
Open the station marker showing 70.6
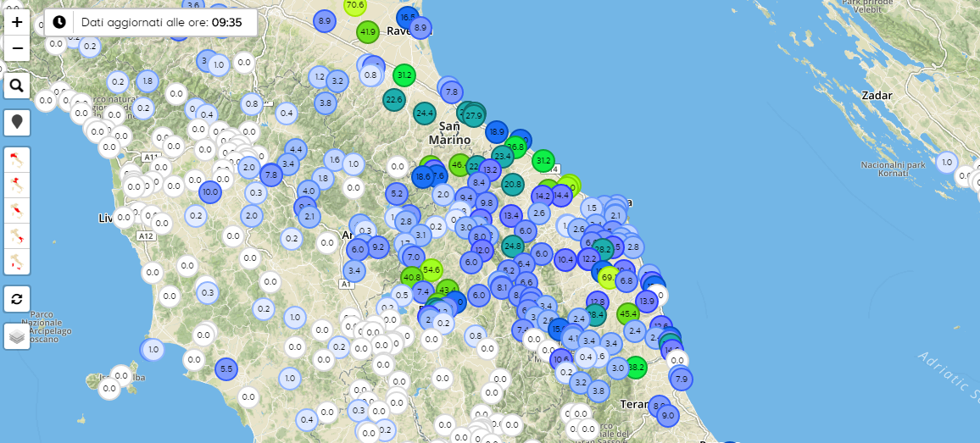[x=355, y=5]
